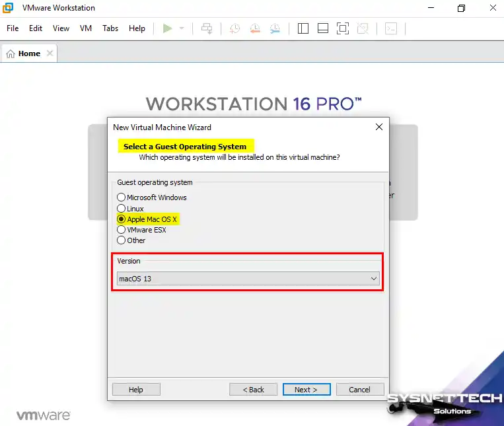The height and width of the screenshot is (426, 504).
Task: Toggle the library sidebar panel icon
Action: point(303,28)
